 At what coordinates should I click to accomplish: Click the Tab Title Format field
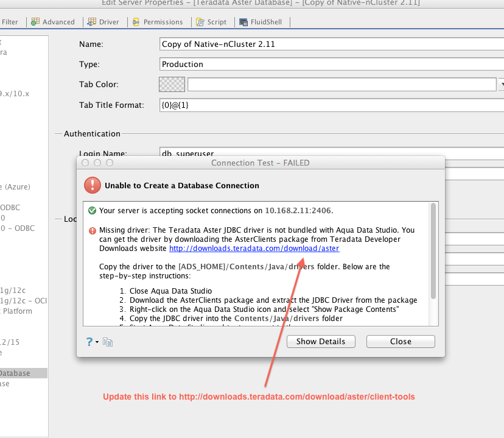pyautogui.click(x=331, y=105)
